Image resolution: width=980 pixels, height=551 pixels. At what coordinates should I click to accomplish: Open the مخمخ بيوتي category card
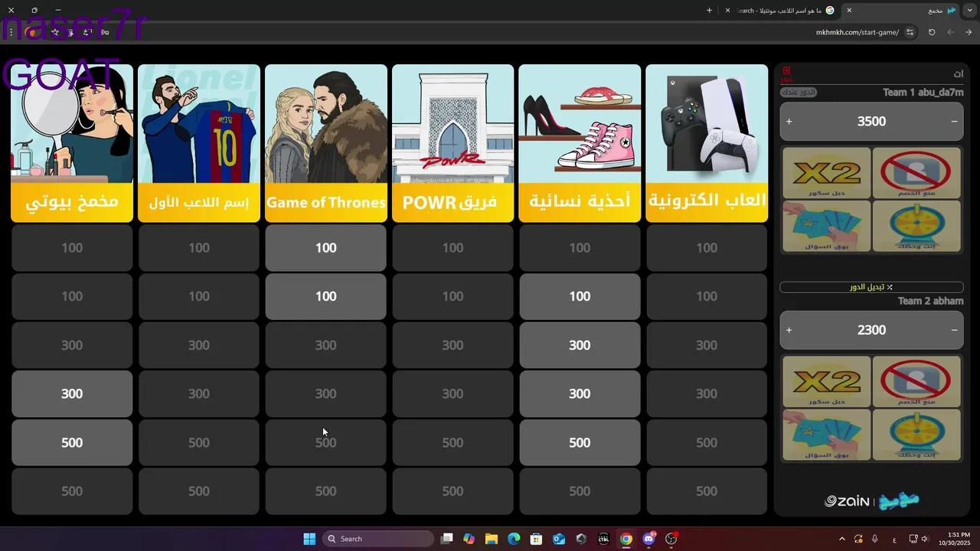click(72, 143)
